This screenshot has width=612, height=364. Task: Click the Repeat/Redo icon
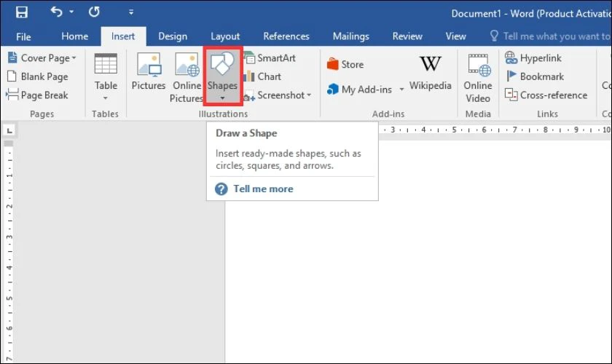coord(94,12)
